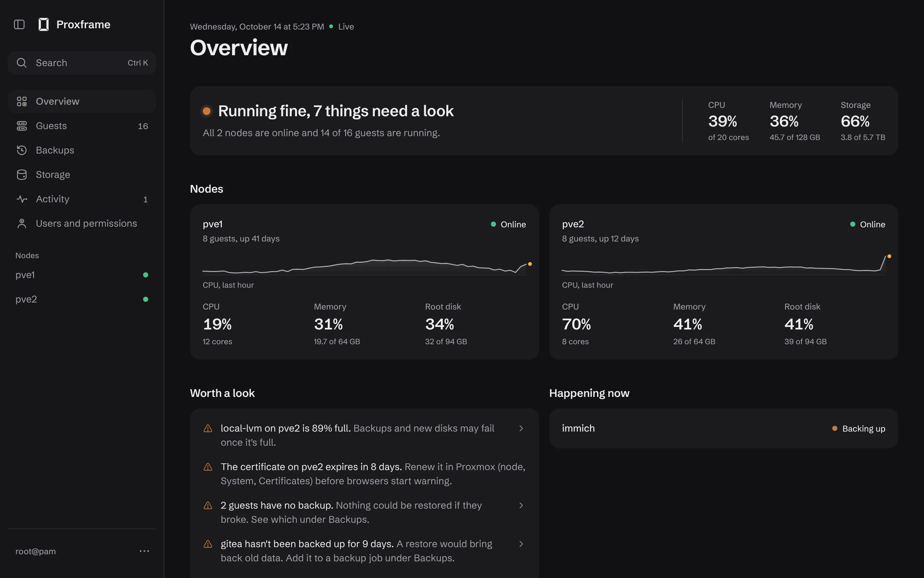Click the Users and permissions person icon

pyautogui.click(x=22, y=223)
